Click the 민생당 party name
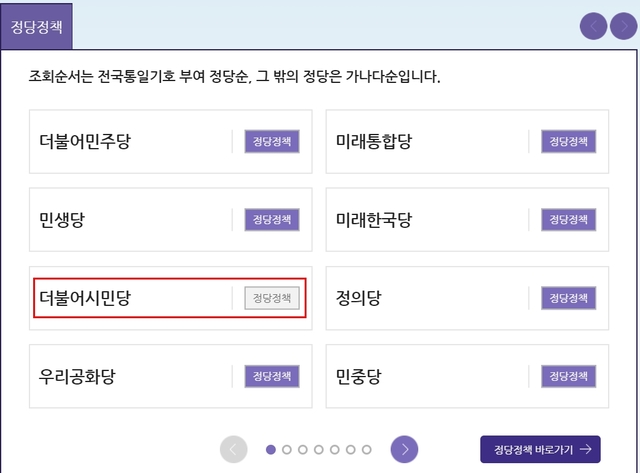 (x=62, y=220)
